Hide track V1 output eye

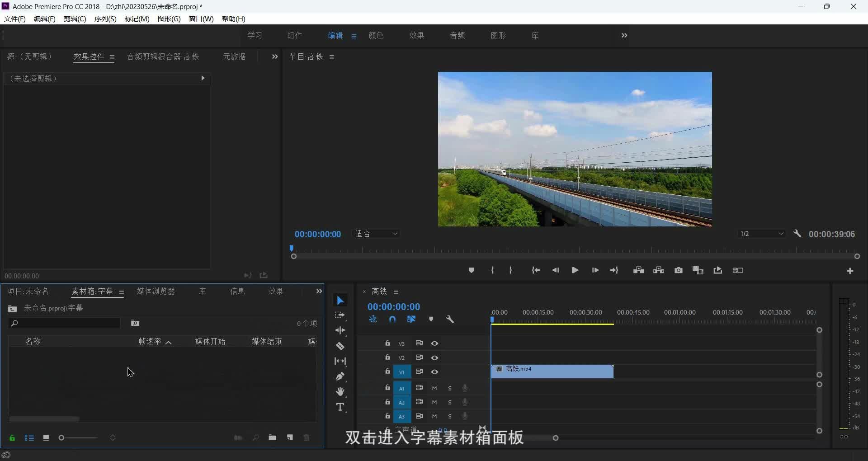click(x=434, y=372)
